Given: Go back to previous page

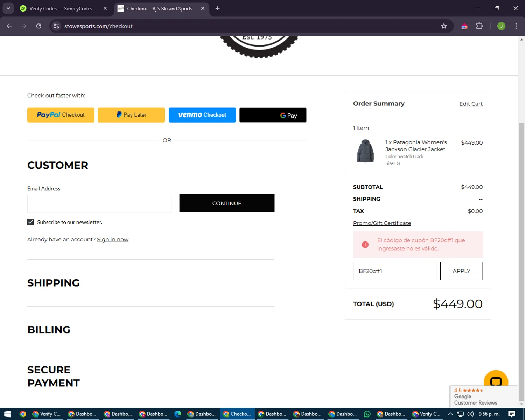Looking at the screenshot, I should tap(9, 26).
